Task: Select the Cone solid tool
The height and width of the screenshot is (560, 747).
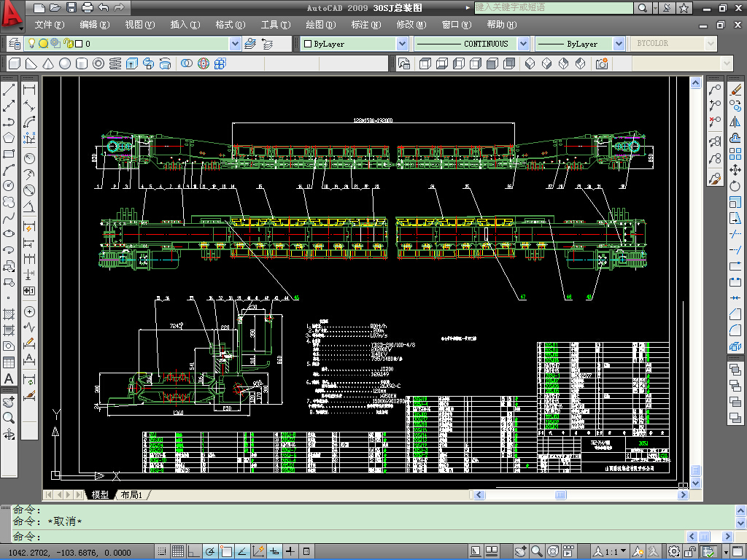Action: coord(48,63)
